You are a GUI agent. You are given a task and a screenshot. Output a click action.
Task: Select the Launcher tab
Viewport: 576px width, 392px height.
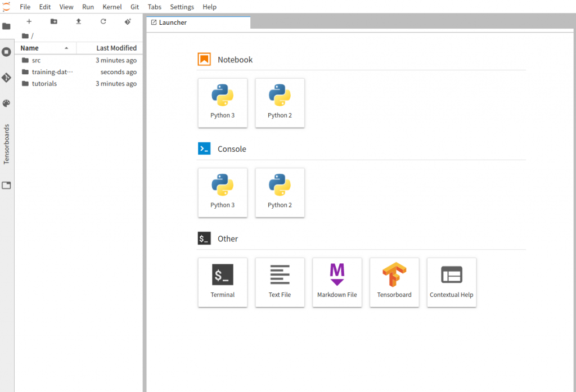click(x=199, y=22)
